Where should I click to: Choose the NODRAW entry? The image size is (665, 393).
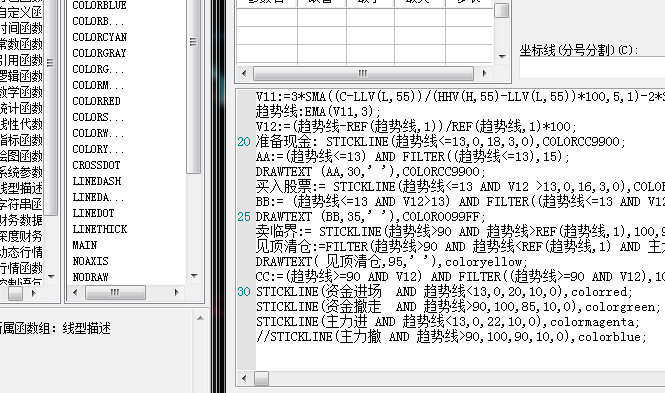tap(90, 277)
